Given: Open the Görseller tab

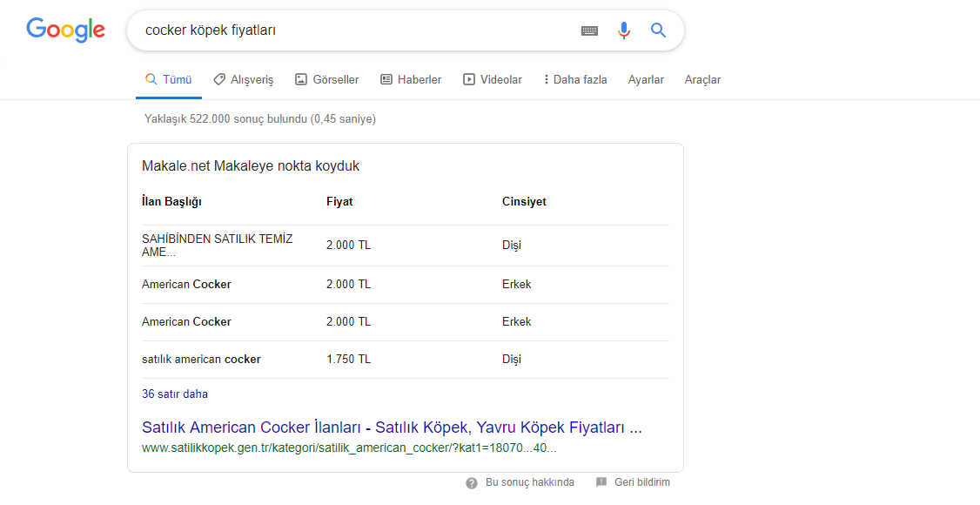Looking at the screenshot, I should [x=327, y=79].
